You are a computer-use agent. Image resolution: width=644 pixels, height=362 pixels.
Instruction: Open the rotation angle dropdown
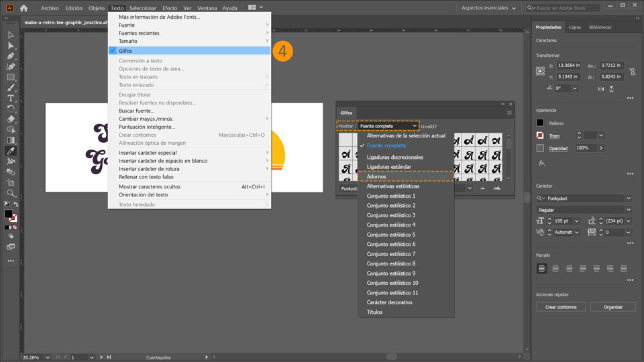pos(575,88)
